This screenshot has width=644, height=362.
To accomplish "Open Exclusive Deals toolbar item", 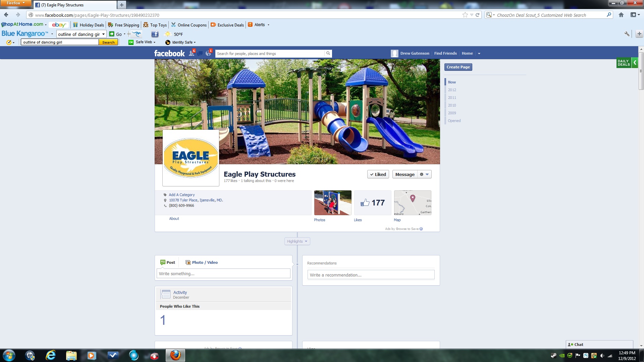I will [227, 25].
